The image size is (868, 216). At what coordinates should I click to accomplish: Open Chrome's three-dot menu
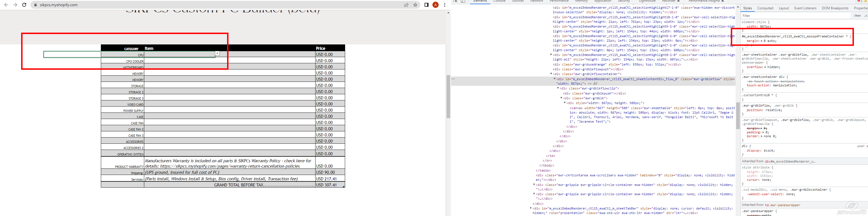point(445,5)
